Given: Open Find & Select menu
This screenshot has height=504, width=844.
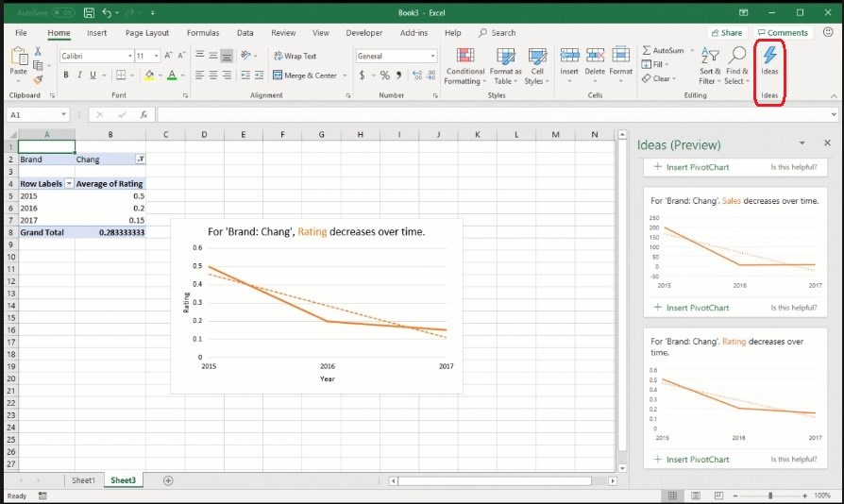Looking at the screenshot, I should pyautogui.click(x=737, y=66).
